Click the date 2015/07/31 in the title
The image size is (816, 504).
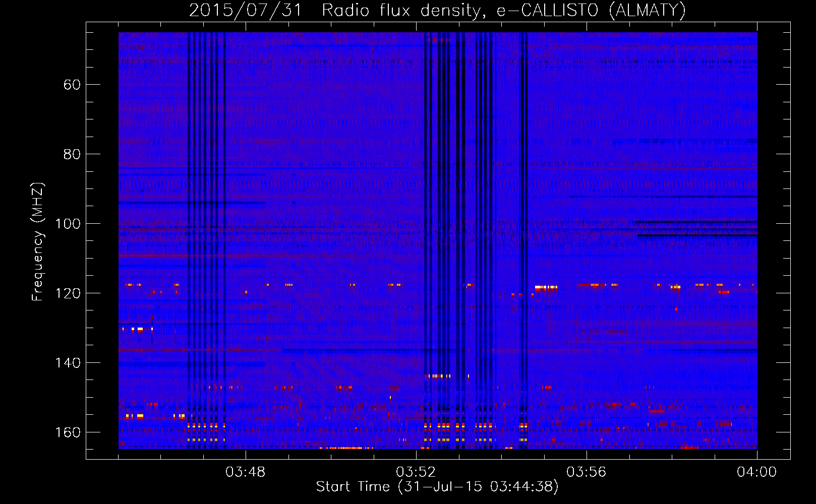(x=246, y=10)
